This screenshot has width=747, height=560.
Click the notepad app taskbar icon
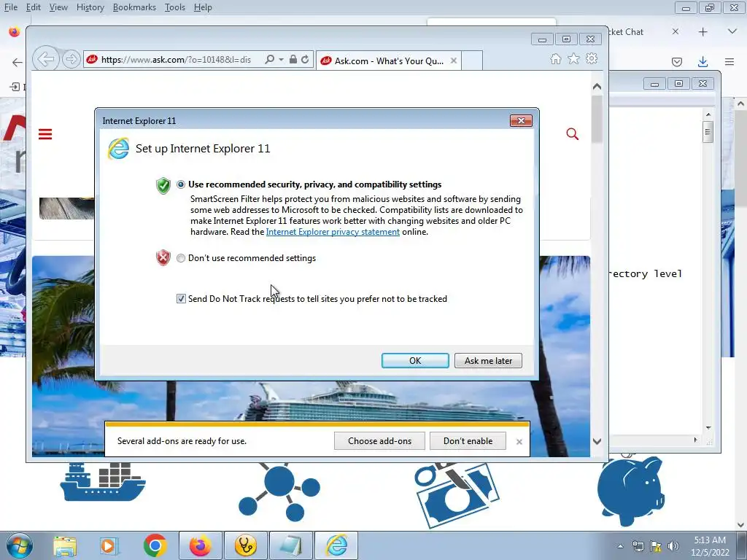click(291, 545)
